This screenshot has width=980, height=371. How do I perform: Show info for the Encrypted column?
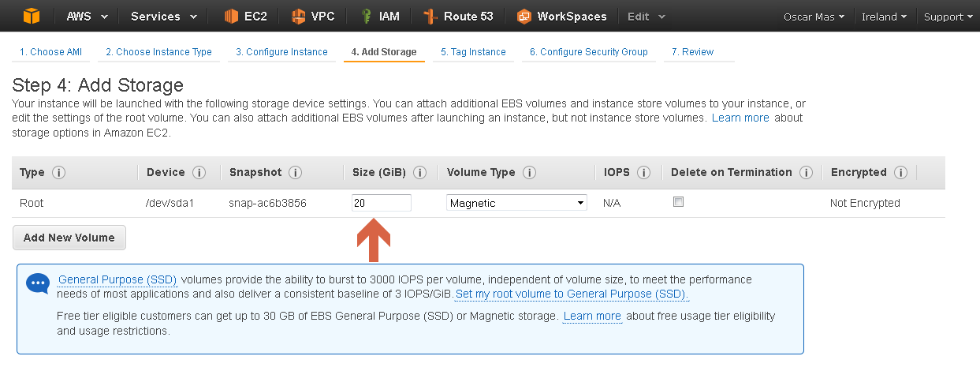(900, 173)
